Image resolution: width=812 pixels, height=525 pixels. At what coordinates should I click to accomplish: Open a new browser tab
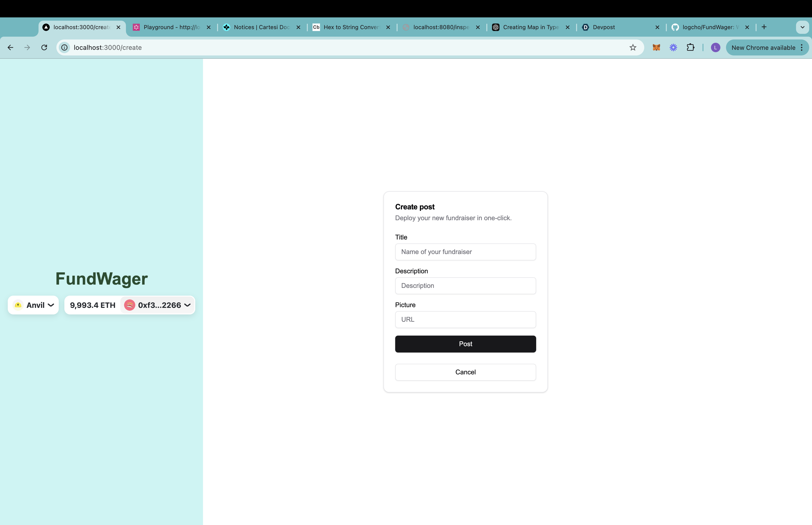coord(764,27)
